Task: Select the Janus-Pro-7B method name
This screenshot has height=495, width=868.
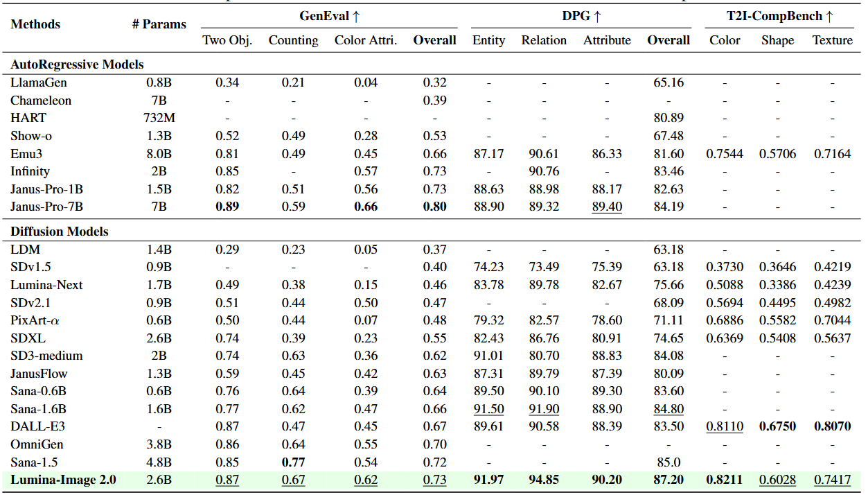Action: (x=46, y=206)
